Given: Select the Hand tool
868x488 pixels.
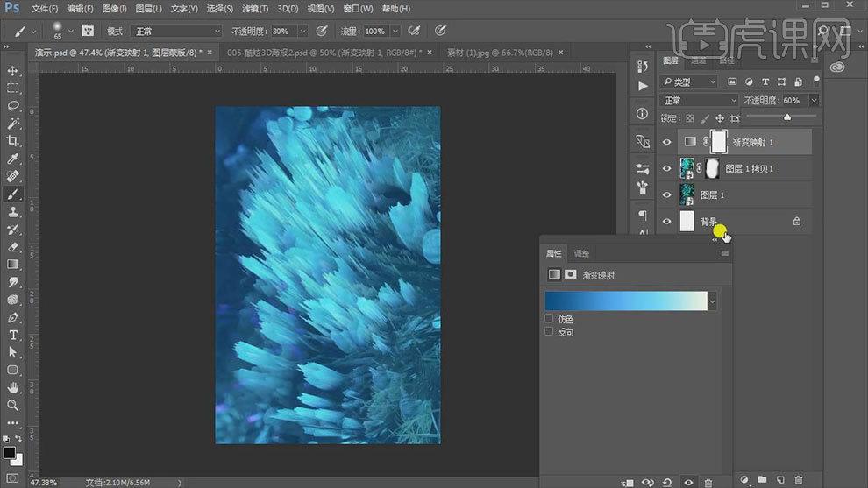Looking at the screenshot, I should pyautogui.click(x=13, y=388).
